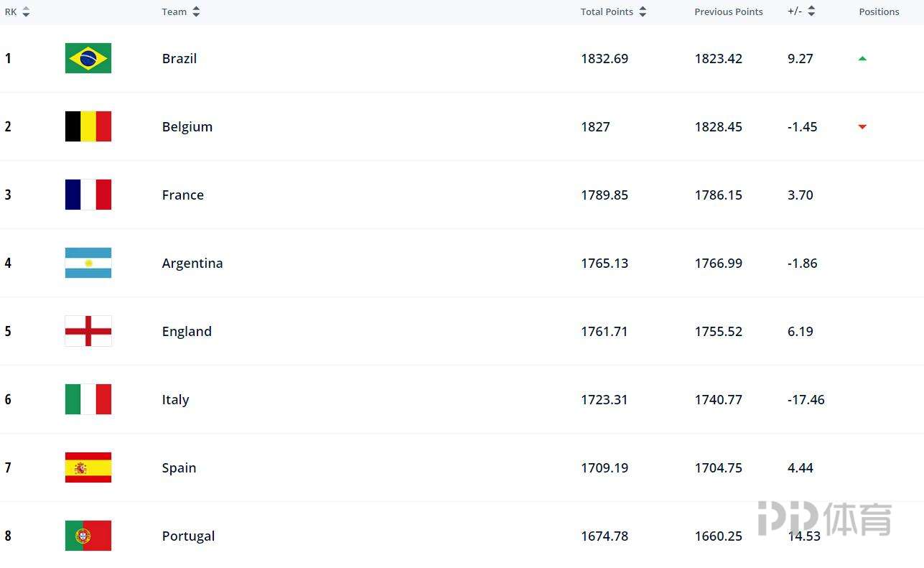924x568 pixels.
Task: Select the Argentina flag icon
Action: [88, 263]
